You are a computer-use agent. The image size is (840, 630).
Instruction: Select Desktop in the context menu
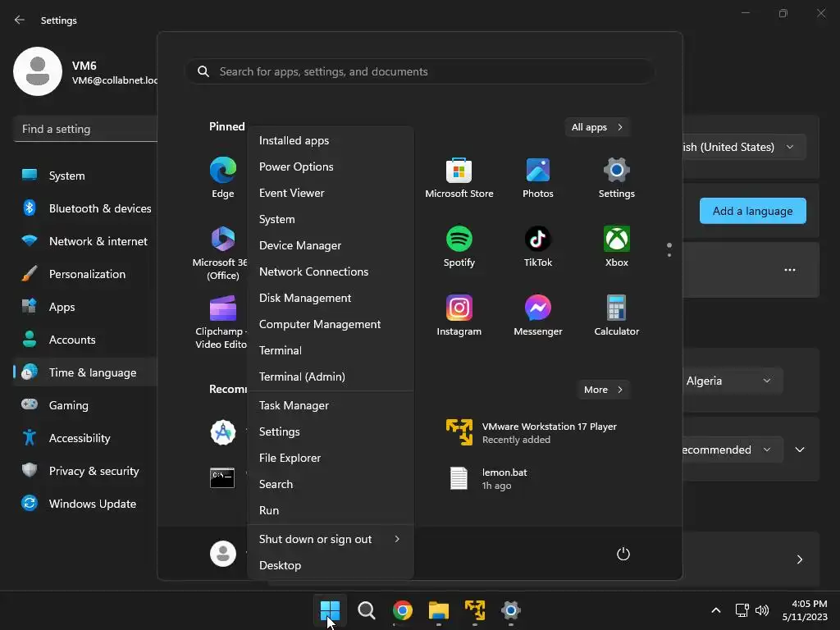(x=331, y=566)
